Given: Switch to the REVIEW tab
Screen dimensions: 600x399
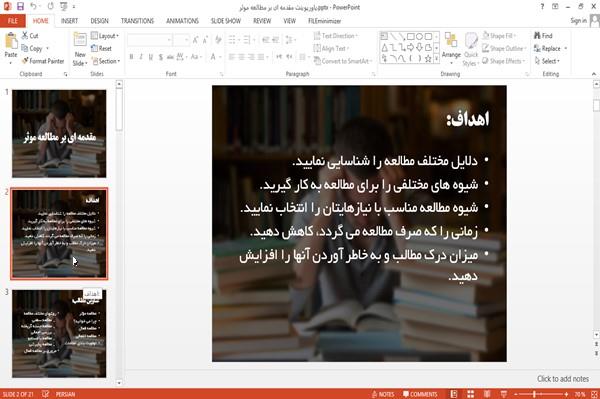Looking at the screenshot, I should (x=262, y=21).
